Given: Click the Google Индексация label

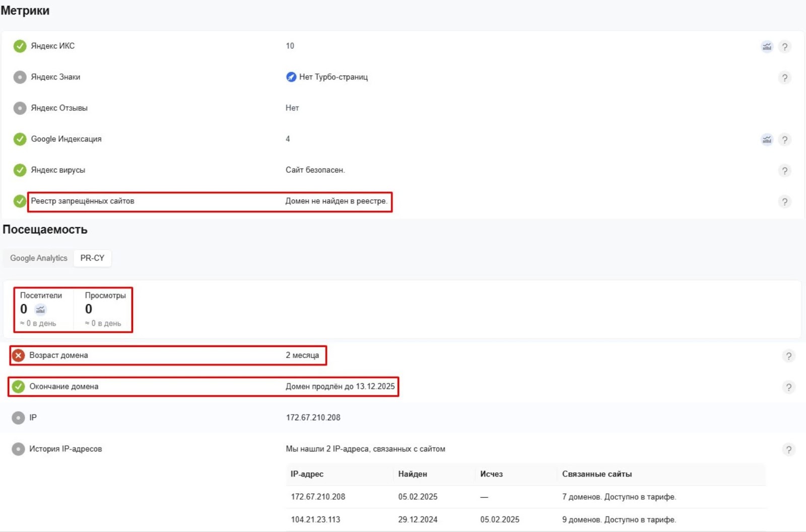Looking at the screenshot, I should pyautogui.click(x=66, y=139).
